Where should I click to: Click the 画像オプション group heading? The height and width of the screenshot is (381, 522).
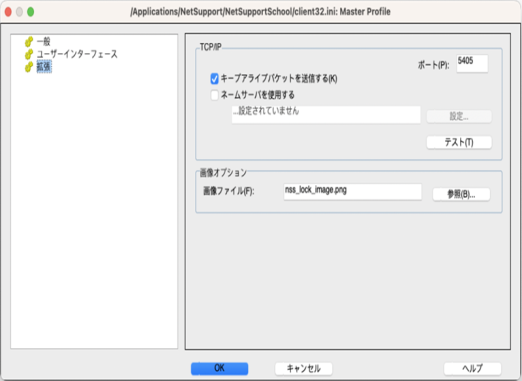click(x=223, y=173)
